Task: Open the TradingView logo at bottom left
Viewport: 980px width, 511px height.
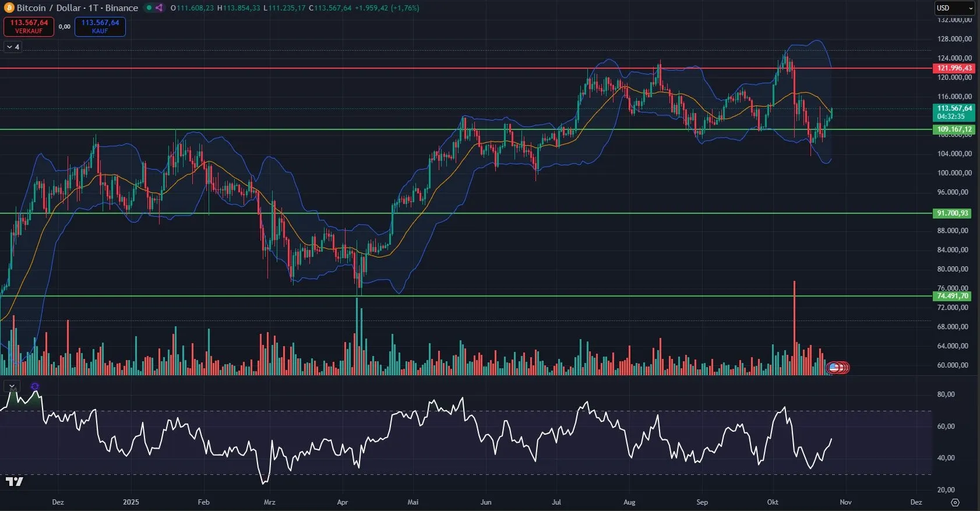Action: point(14,481)
